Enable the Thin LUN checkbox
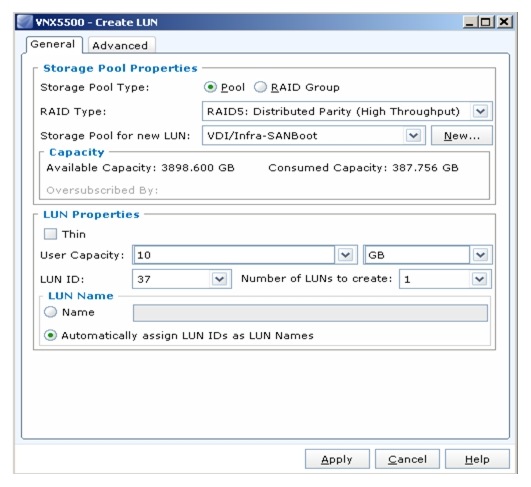This screenshot has height=487, width=531. [x=50, y=234]
